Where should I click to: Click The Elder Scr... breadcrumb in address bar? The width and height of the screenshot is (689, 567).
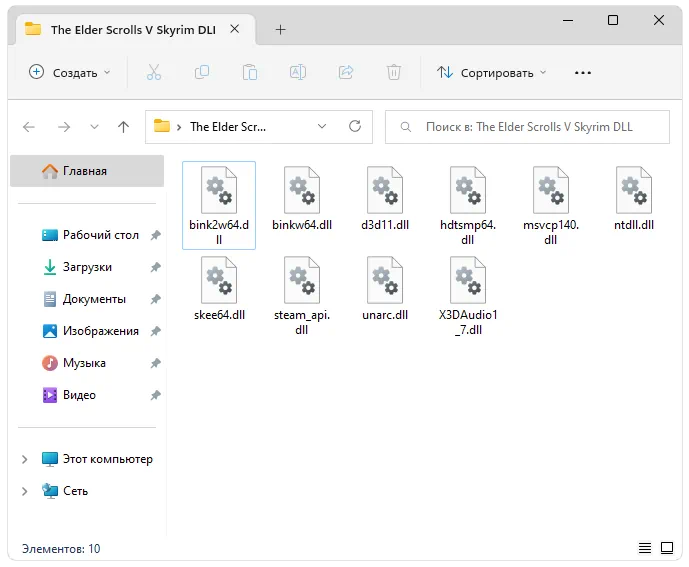point(228,127)
